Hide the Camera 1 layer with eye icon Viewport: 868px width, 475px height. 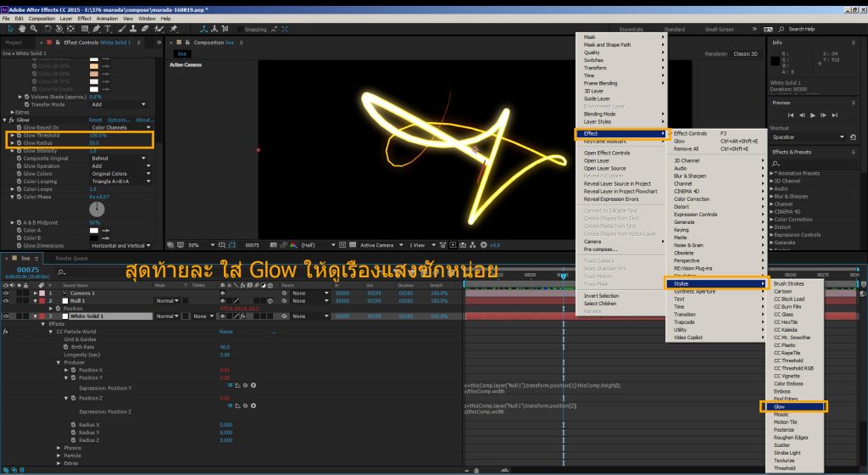[x=7, y=293]
